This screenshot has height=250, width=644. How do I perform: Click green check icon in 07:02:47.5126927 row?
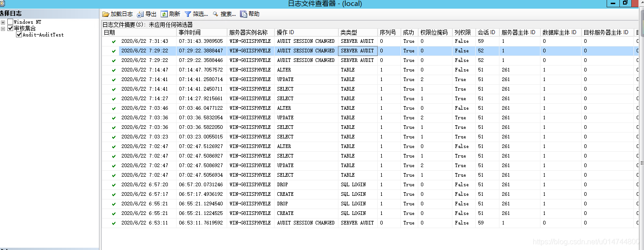point(114,147)
